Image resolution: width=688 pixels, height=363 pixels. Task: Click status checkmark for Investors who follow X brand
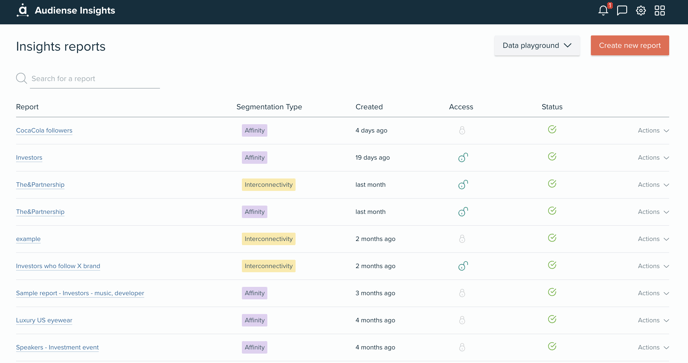click(552, 265)
